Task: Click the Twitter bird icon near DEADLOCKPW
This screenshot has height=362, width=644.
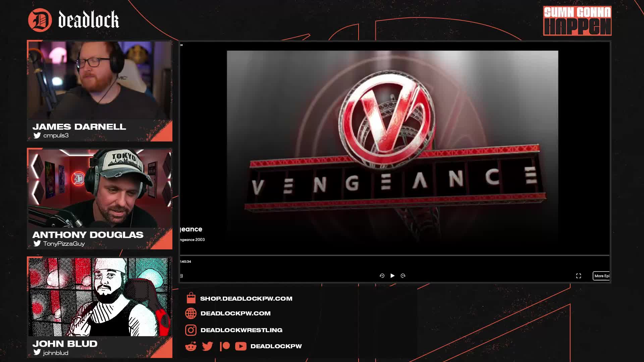Action: (208, 346)
